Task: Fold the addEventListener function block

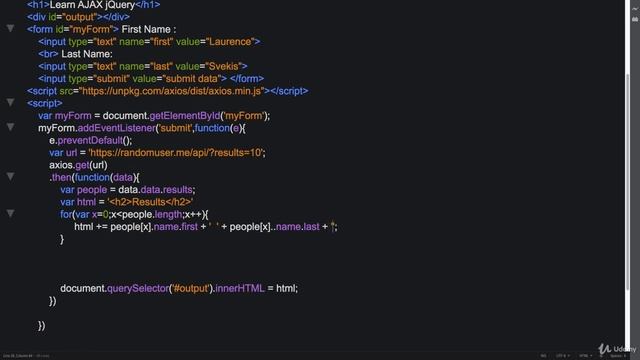Action: pos(10,127)
